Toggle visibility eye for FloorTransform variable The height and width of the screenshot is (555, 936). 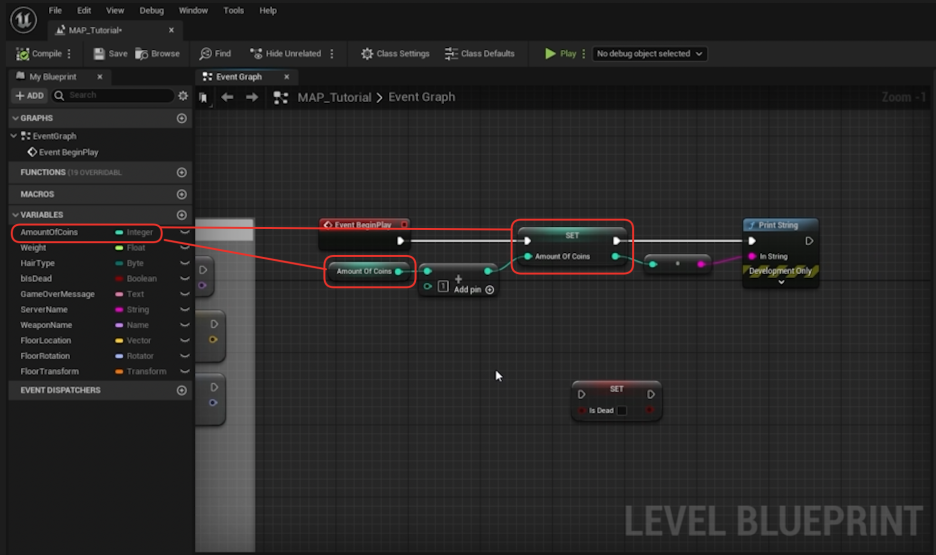point(184,372)
